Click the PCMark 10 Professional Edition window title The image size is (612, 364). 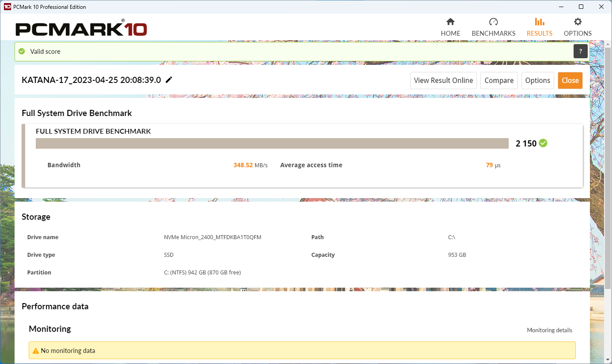click(49, 7)
